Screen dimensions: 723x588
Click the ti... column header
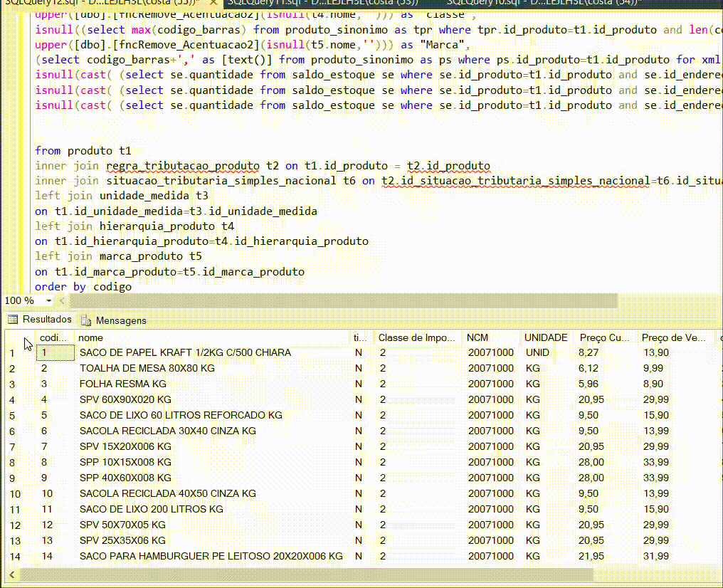[361, 337]
